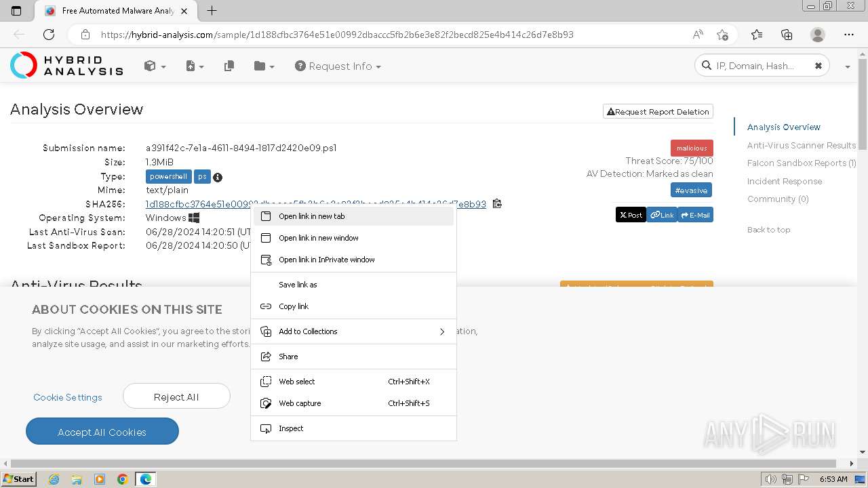Viewport: 868px width, 488px height.
Task: Click the #evasive tag
Action: click(691, 190)
